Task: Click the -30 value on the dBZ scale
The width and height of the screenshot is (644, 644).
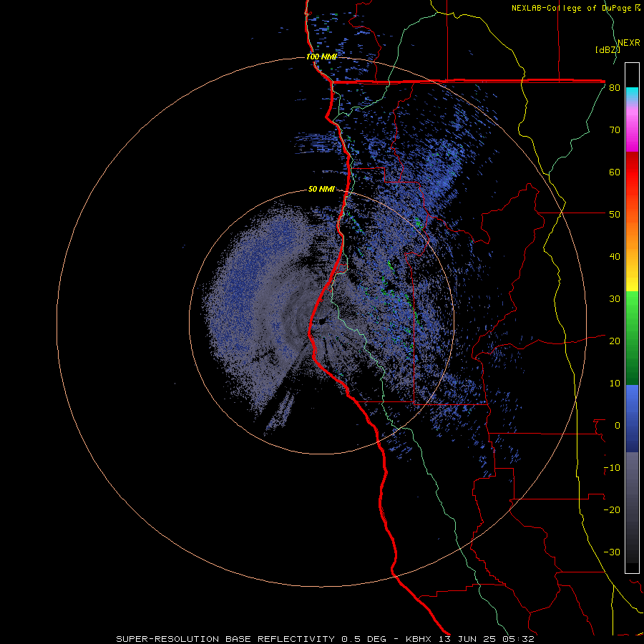Action: (x=612, y=552)
